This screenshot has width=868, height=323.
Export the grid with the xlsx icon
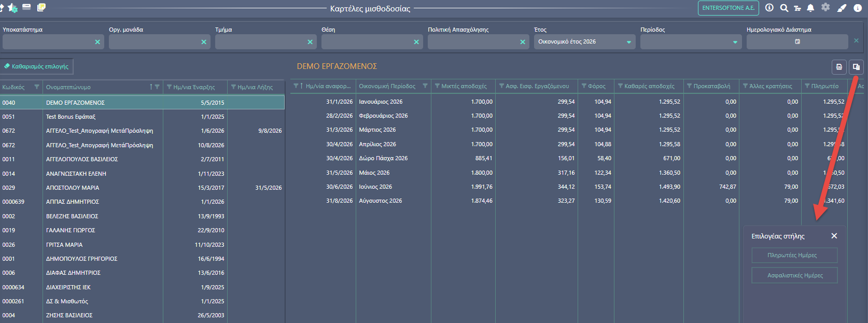839,67
